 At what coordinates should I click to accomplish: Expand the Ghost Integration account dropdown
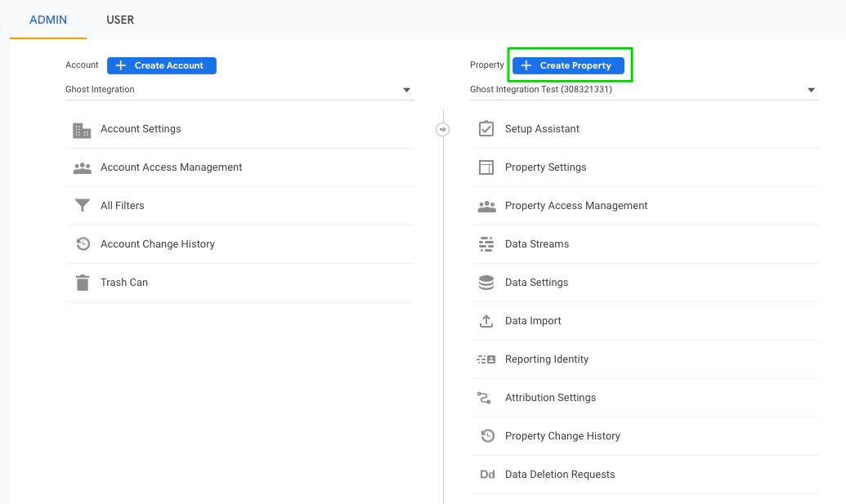point(406,90)
